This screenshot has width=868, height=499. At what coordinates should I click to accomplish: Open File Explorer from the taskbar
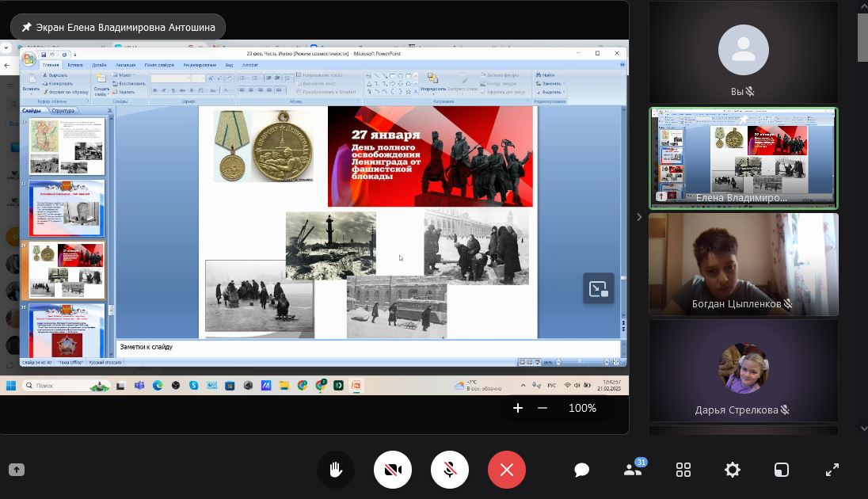pyautogui.click(x=284, y=386)
